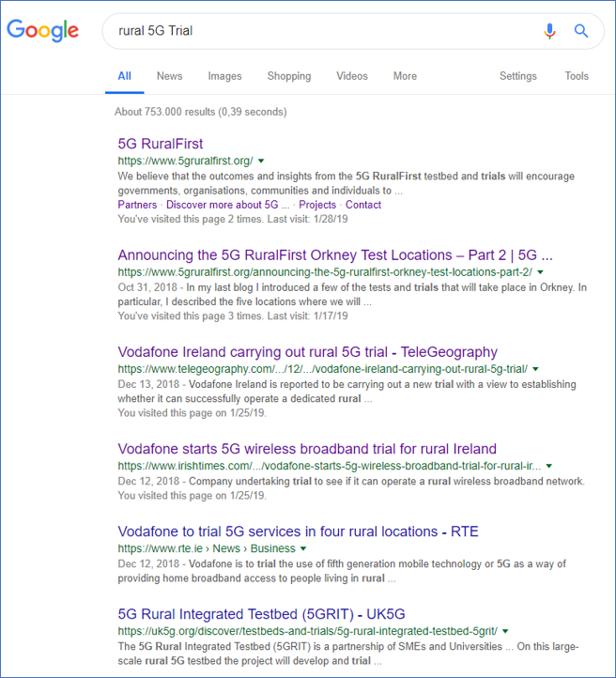This screenshot has width=616, height=678.
Task: Open the Partners sitelink
Action: (x=137, y=205)
